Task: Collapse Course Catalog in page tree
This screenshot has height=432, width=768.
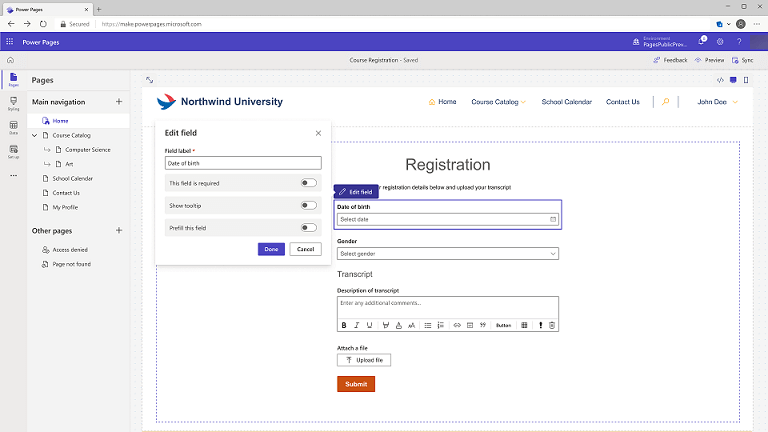Action: tap(35, 135)
